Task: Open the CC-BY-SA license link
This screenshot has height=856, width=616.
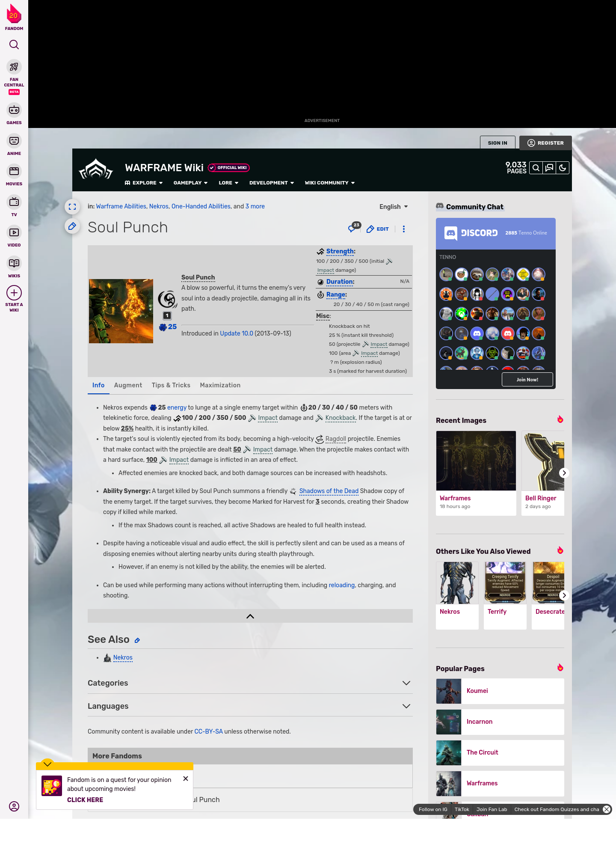Action: pos(209,731)
